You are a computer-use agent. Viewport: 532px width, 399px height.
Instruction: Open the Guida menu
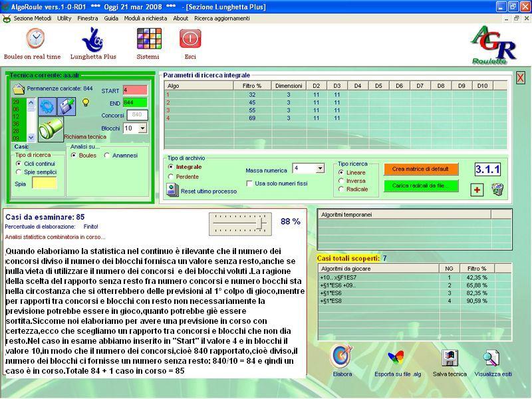(x=111, y=19)
